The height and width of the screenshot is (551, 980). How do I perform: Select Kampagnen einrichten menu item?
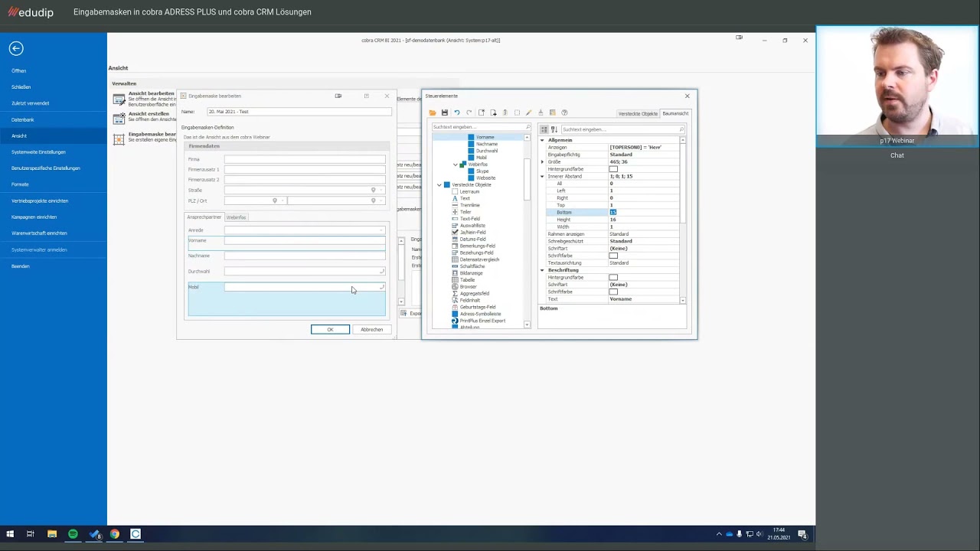34,217
